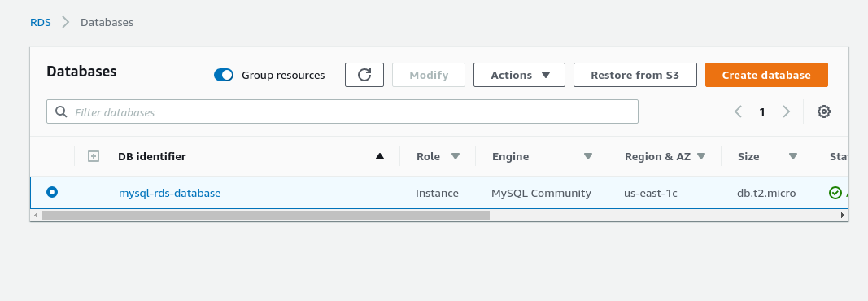Viewport: 868px width, 301px height.
Task: Sort by the Role column arrow
Action: pos(456,156)
